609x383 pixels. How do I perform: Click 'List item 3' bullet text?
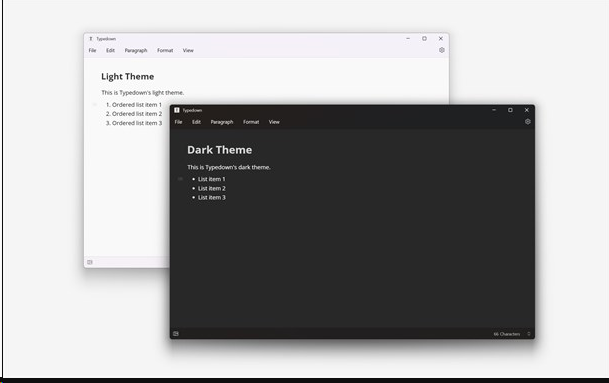[212, 198]
